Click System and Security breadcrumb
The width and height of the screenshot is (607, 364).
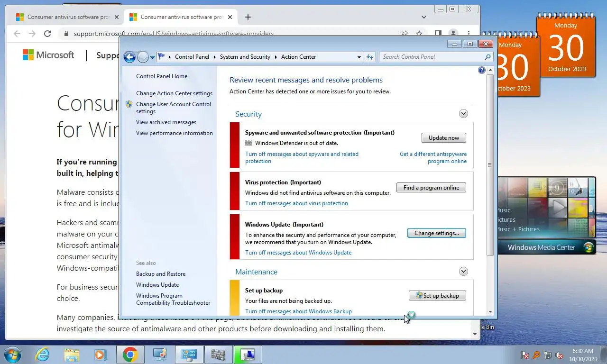coord(245,57)
